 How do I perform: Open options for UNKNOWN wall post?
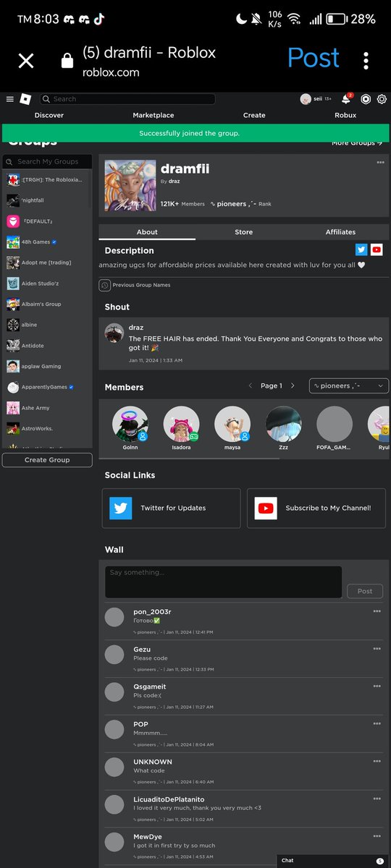377,762
